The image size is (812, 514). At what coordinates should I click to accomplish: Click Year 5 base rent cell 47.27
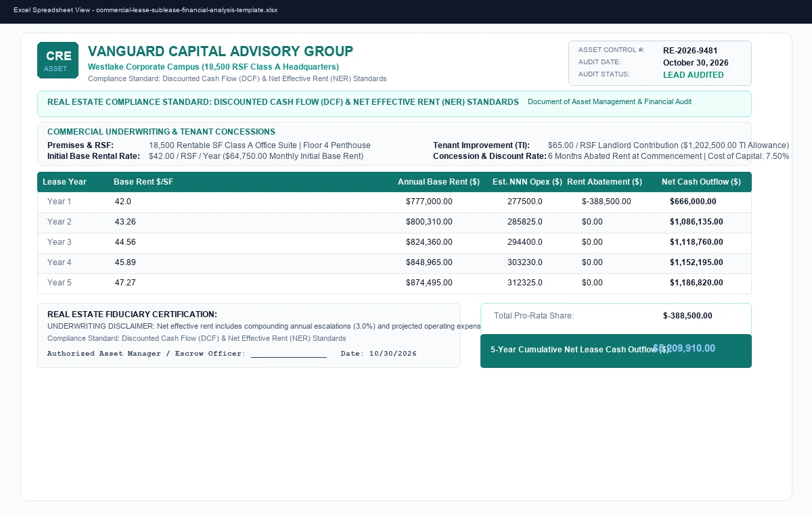125,283
